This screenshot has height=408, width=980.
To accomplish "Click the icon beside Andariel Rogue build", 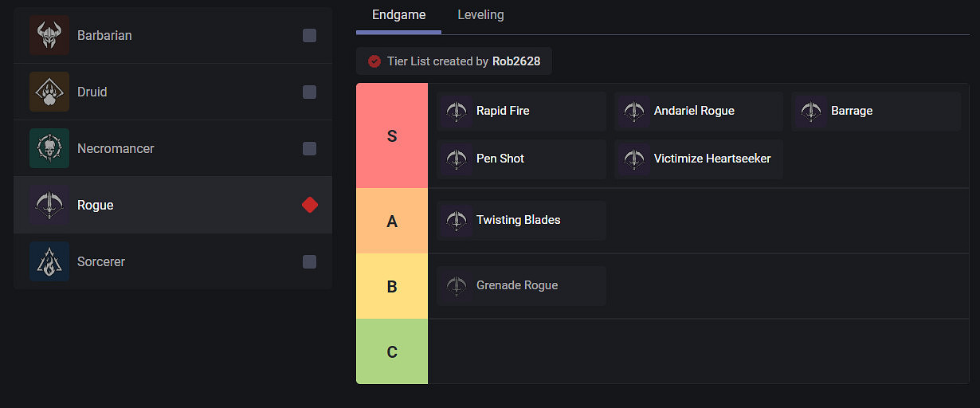I will pos(634,112).
